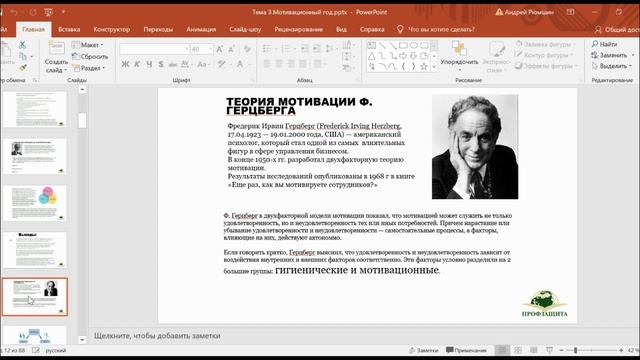This screenshot has height=360, width=640.
Task: Open the Вид ribbon tab
Action: pos(341,29)
